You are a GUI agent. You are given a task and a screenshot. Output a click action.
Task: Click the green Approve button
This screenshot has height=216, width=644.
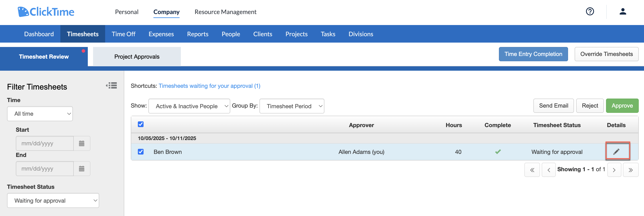click(622, 106)
